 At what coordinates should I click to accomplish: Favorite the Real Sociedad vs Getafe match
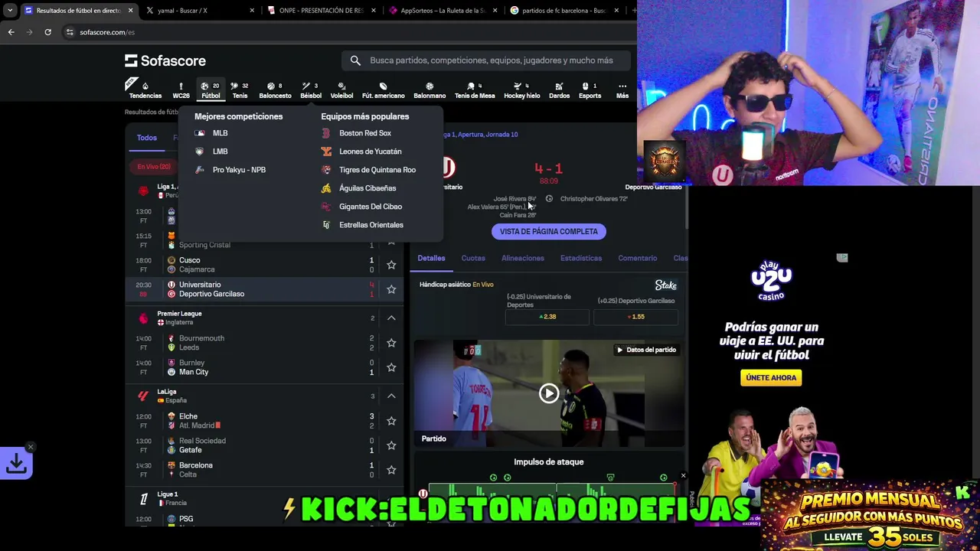tap(391, 445)
